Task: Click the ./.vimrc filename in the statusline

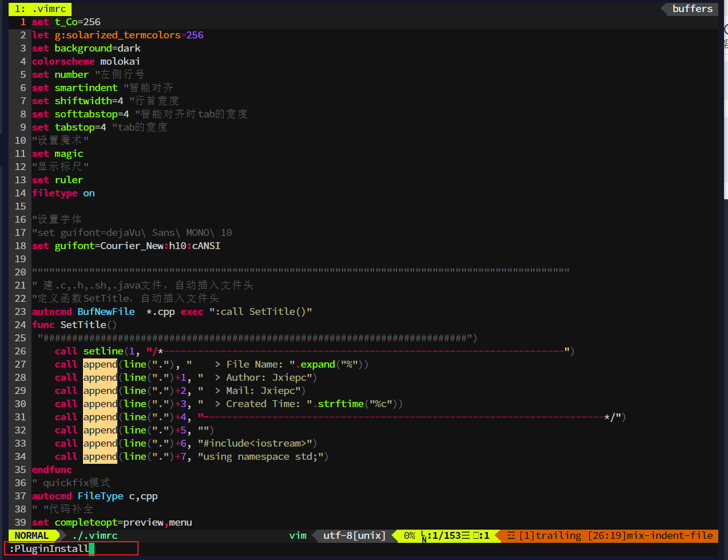Action: pyautogui.click(x=96, y=535)
